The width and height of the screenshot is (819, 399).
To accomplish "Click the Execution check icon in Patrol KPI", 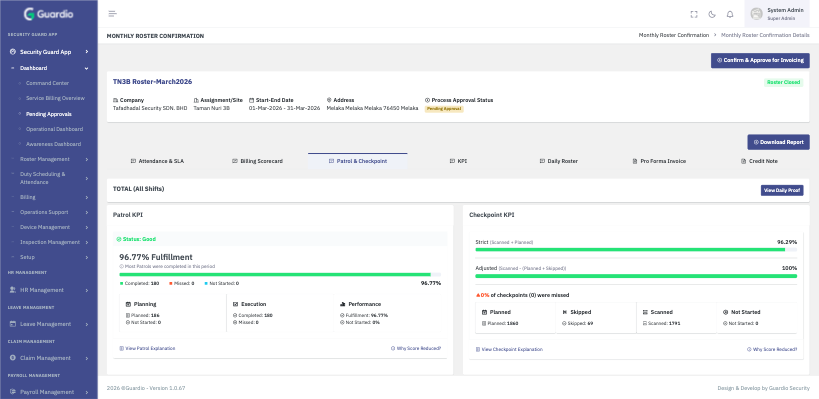I will point(236,304).
